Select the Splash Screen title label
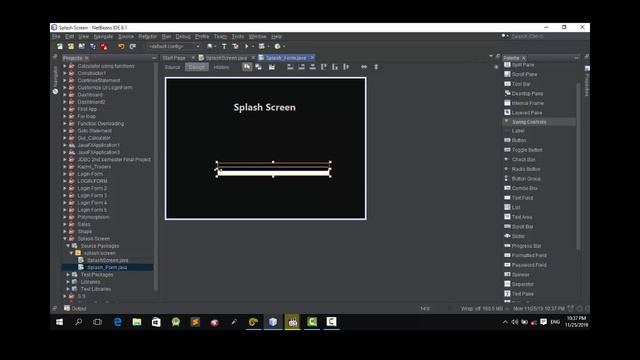 click(x=264, y=107)
